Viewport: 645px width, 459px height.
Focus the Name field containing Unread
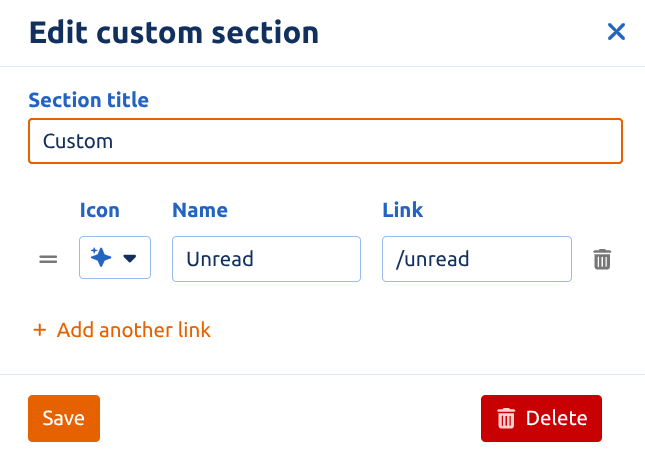click(x=266, y=259)
